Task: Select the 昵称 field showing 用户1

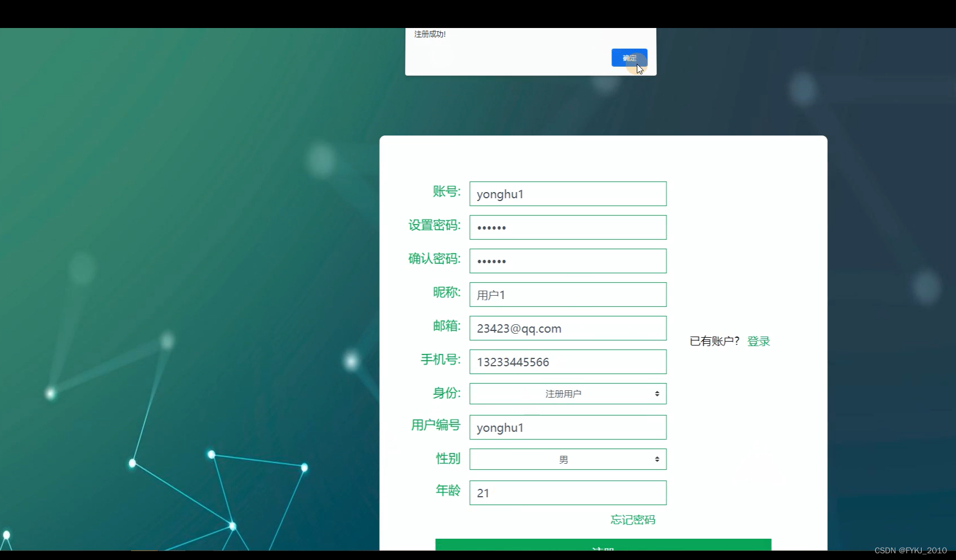Action: (568, 295)
